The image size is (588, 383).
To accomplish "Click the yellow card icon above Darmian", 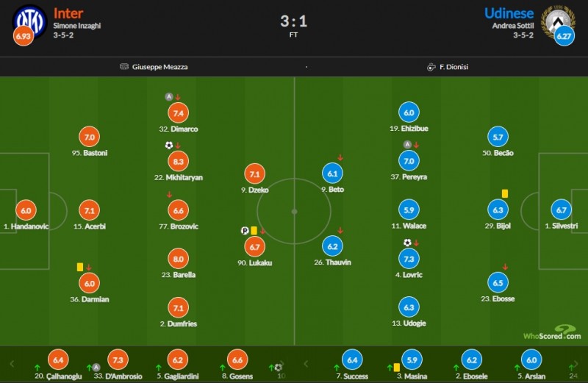I will pos(80,267).
